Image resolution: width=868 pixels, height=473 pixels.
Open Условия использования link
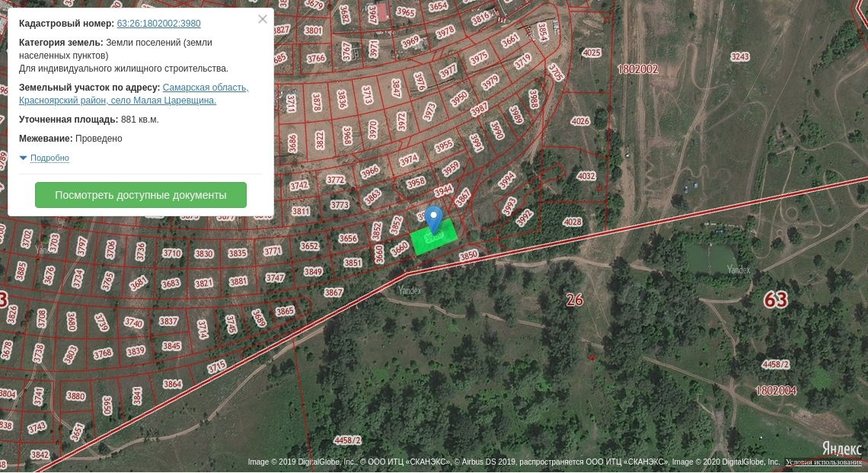pyautogui.click(x=824, y=462)
